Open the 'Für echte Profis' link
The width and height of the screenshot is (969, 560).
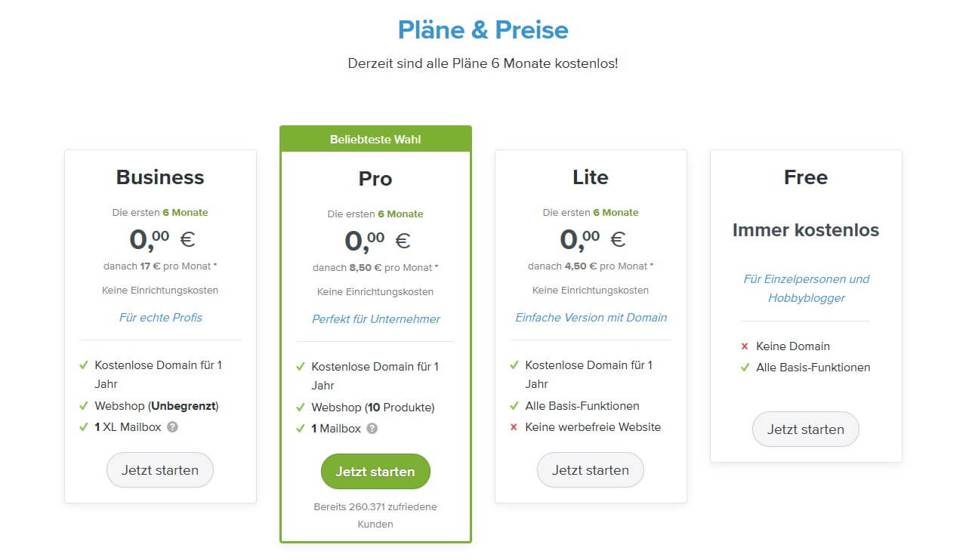point(160,318)
